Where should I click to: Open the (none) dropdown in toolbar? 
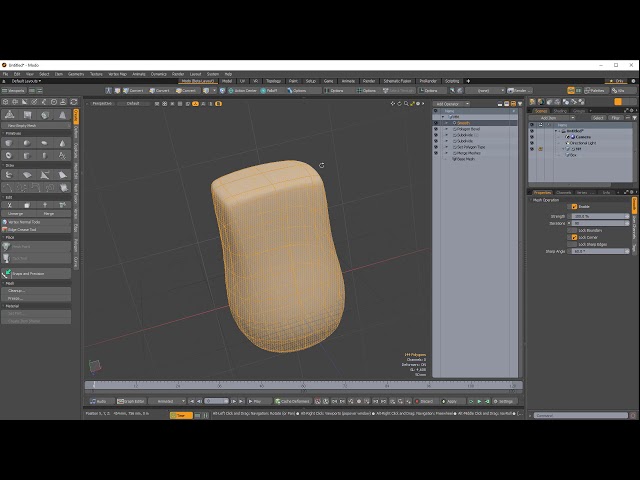pyautogui.click(x=486, y=91)
